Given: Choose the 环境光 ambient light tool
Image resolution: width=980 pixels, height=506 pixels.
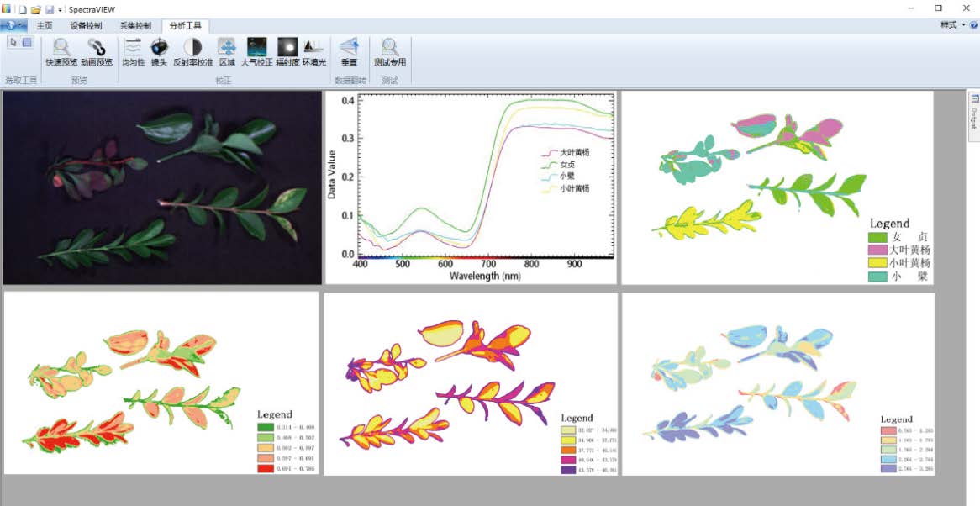Looking at the screenshot, I should click(313, 49).
